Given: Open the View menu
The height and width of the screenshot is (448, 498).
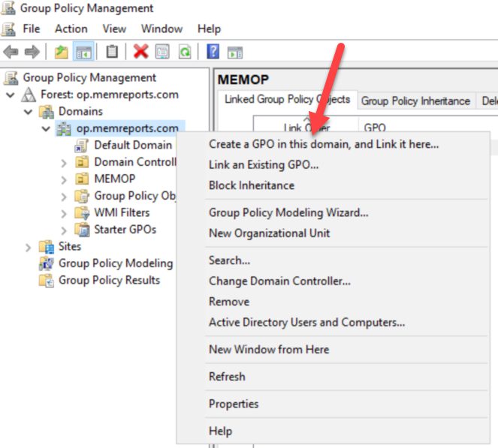Looking at the screenshot, I should [114, 29].
